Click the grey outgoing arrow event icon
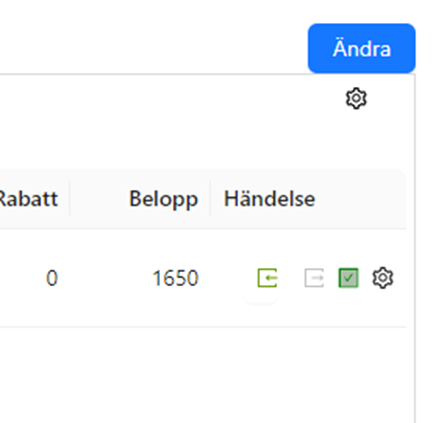436x423 pixels. click(314, 278)
